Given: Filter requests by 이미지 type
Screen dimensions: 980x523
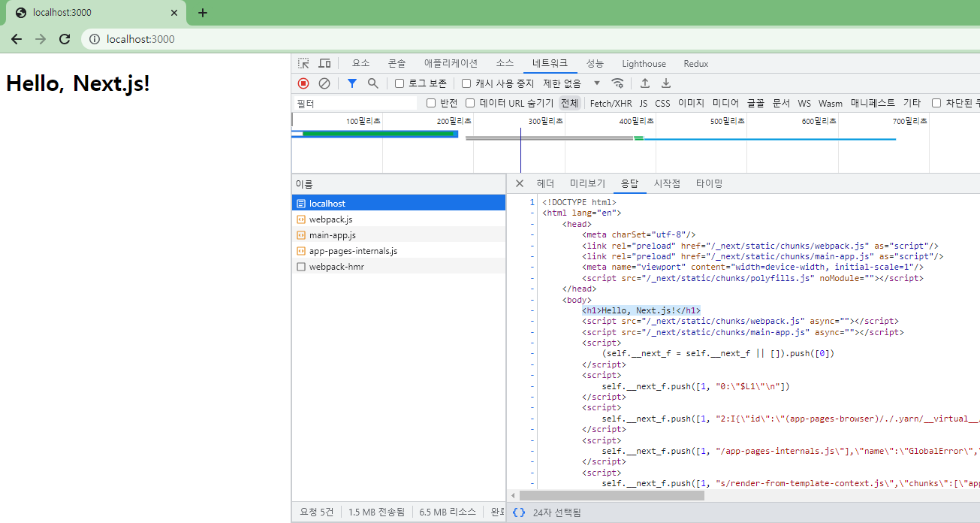Looking at the screenshot, I should tap(691, 103).
